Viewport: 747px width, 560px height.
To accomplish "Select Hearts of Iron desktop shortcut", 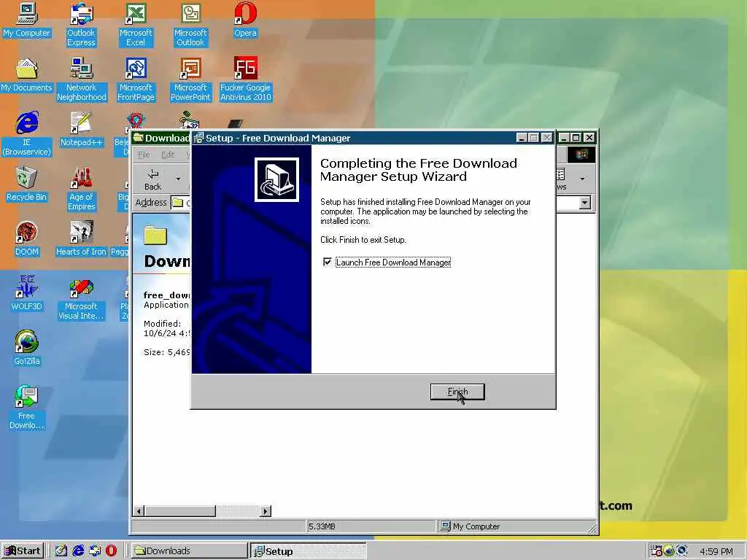I will [x=81, y=239].
